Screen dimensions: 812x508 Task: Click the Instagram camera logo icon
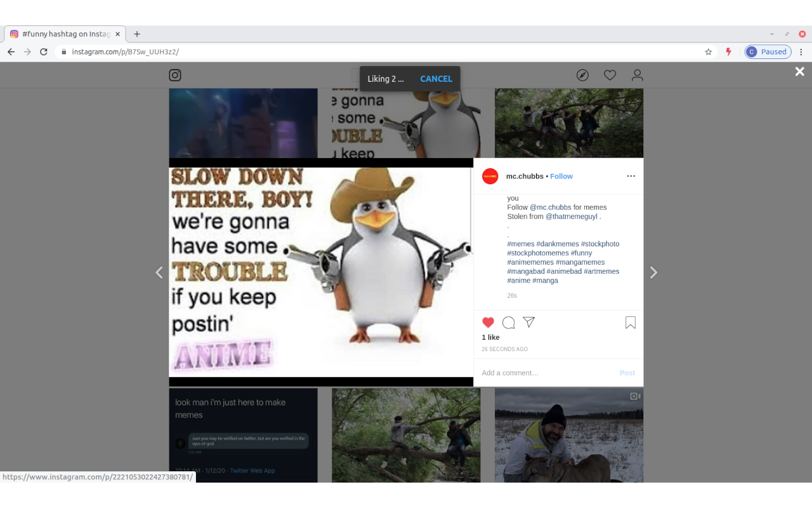175,75
